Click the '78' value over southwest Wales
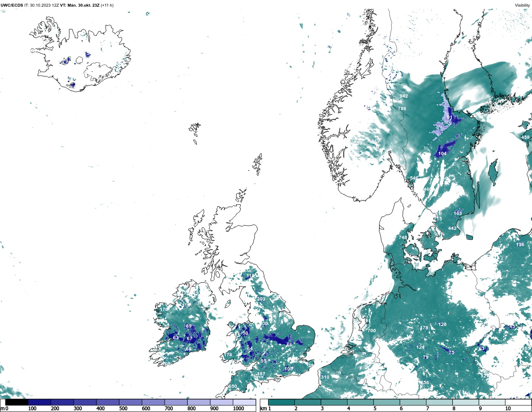 click(229, 355)
